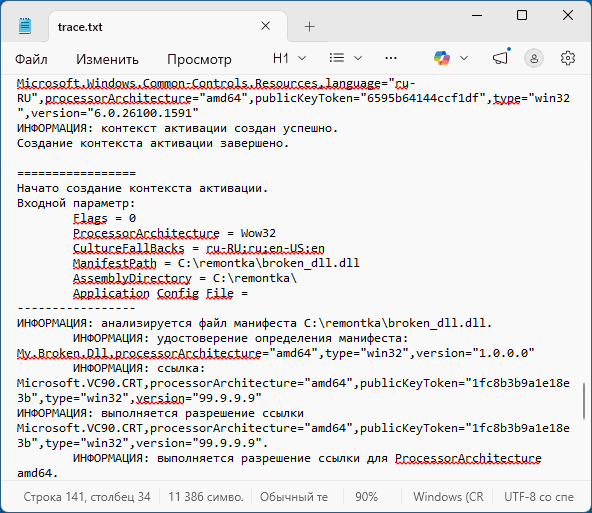Viewport: 592px width, 513px height.
Task: Click the 11 386 символов count
Action: (206, 497)
